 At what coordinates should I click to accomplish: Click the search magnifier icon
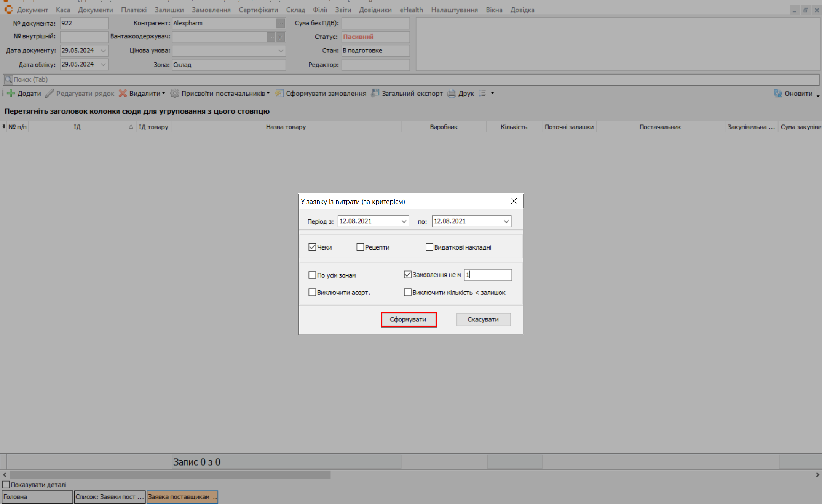pyautogui.click(x=8, y=79)
